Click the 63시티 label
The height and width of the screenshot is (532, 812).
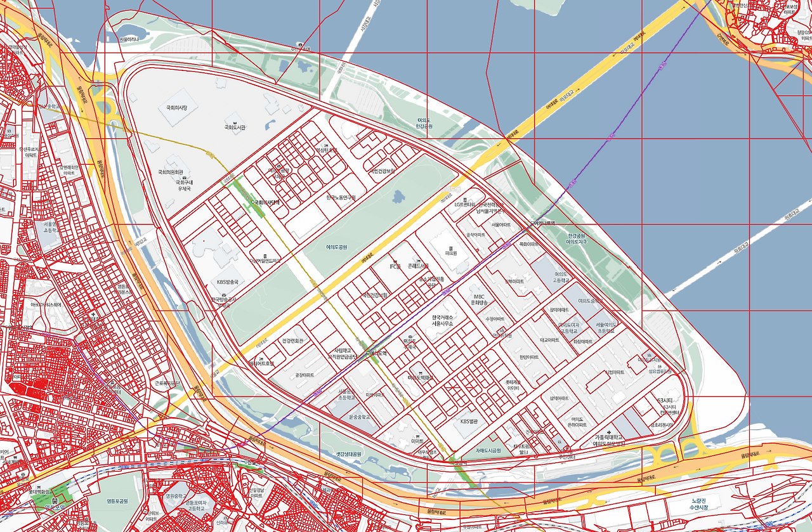coord(665,401)
